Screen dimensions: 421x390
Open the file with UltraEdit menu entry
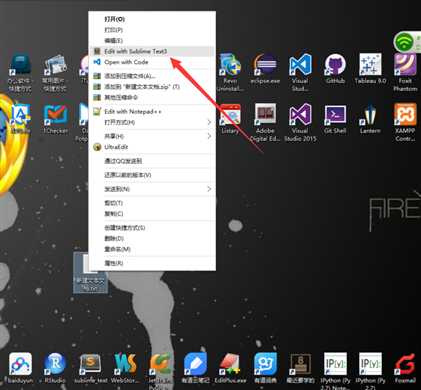click(152, 147)
